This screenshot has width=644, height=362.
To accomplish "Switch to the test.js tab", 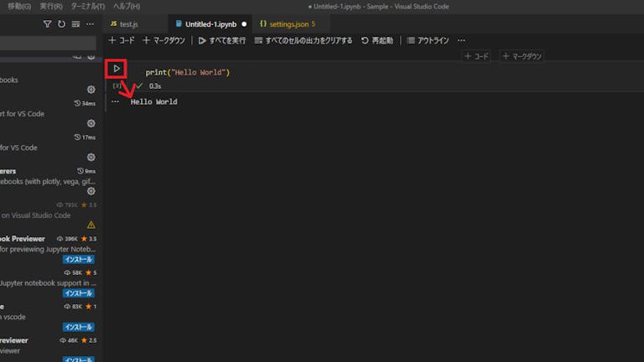I will [124, 24].
